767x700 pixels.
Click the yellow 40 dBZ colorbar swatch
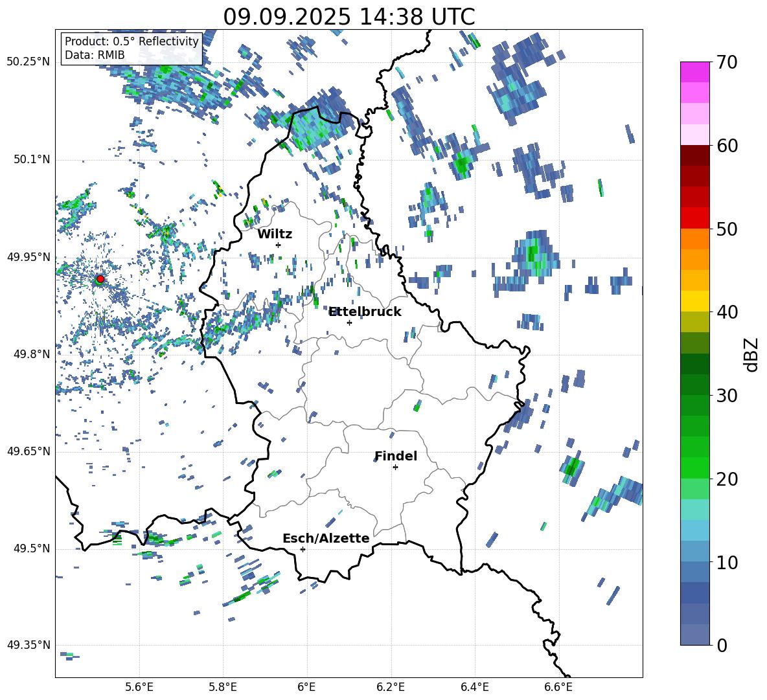(x=694, y=300)
